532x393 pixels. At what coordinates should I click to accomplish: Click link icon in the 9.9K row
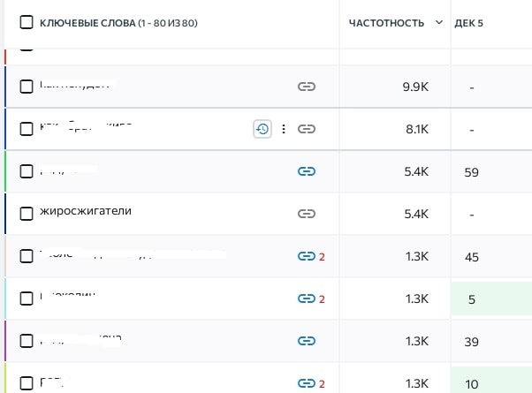(x=307, y=87)
